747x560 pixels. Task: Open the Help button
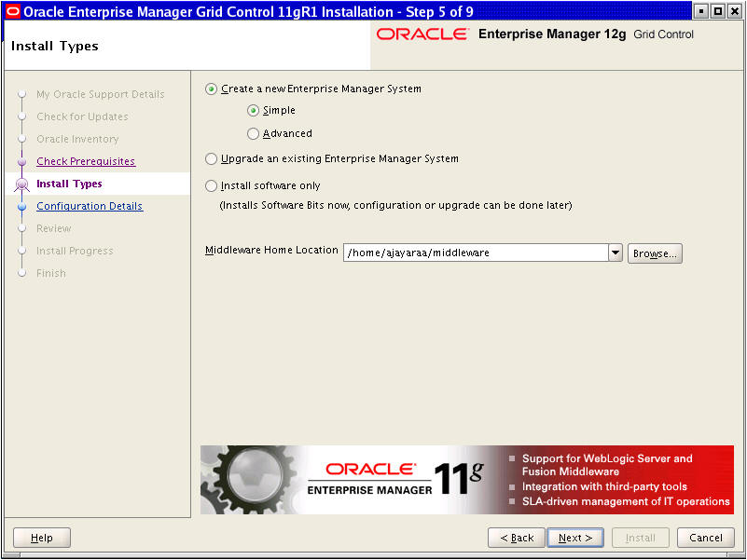(x=42, y=538)
